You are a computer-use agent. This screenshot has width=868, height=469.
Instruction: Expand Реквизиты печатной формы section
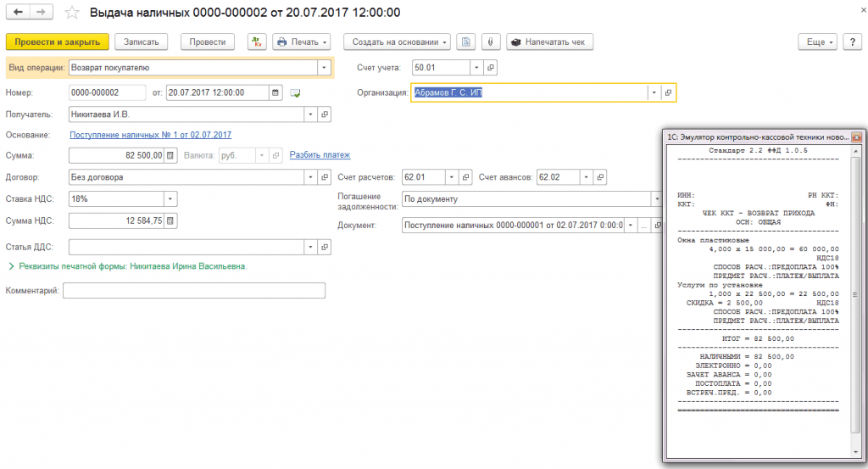(x=11, y=266)
